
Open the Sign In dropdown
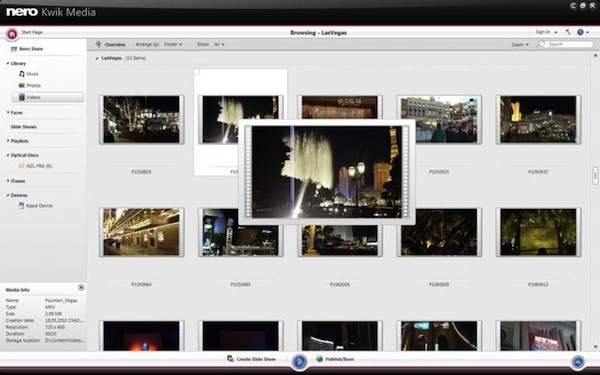coord(546,32)
